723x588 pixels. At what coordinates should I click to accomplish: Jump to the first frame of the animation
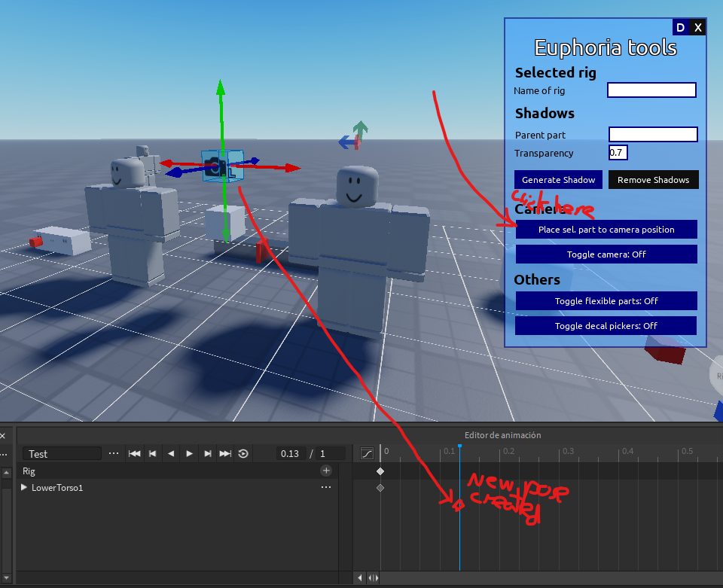point(133,453)
